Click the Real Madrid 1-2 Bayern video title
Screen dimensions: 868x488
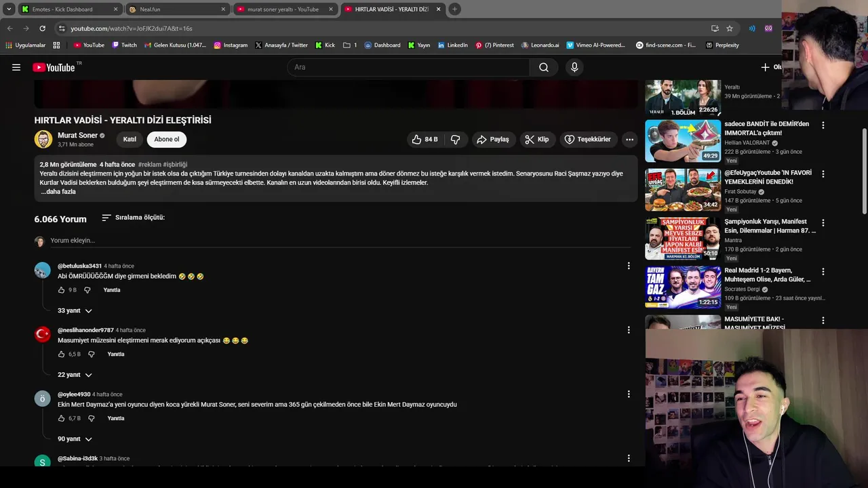(768, 274)
